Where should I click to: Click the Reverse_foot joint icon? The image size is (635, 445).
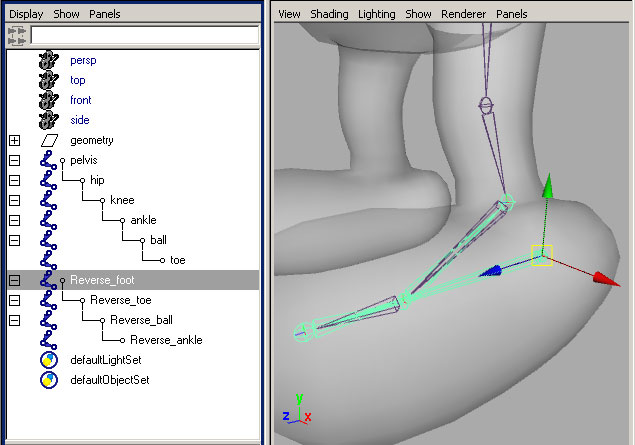click(48, 280)
